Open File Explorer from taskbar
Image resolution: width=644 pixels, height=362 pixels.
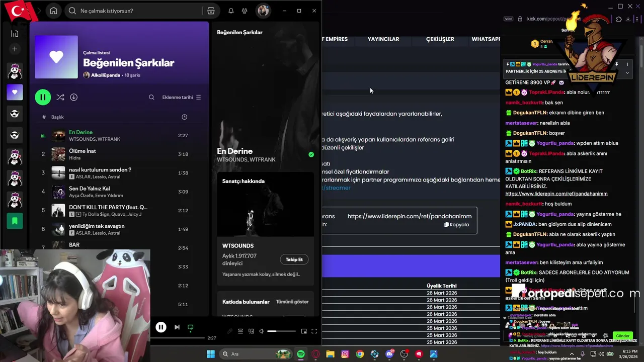click(x=330, y=354)
